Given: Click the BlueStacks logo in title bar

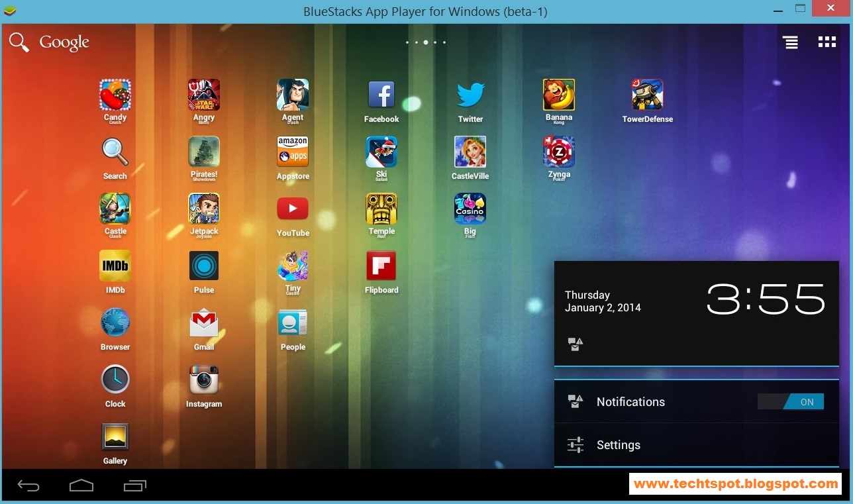Looking at the screenshot, I should pos(11,11).
